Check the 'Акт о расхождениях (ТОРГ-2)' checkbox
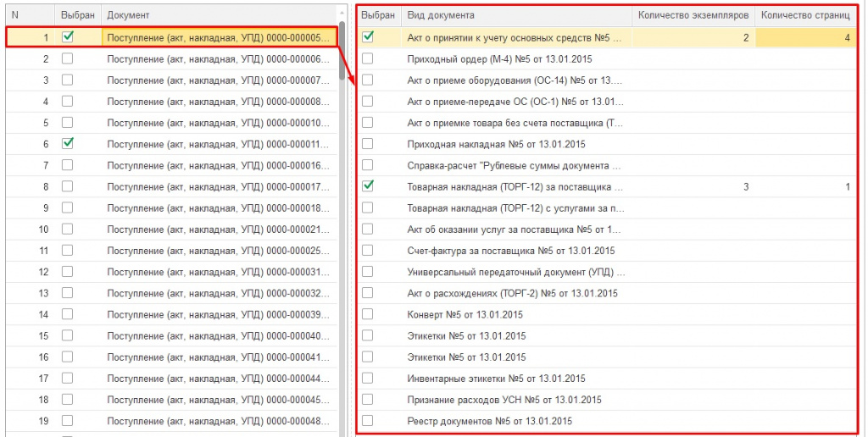 coord(368,293)
